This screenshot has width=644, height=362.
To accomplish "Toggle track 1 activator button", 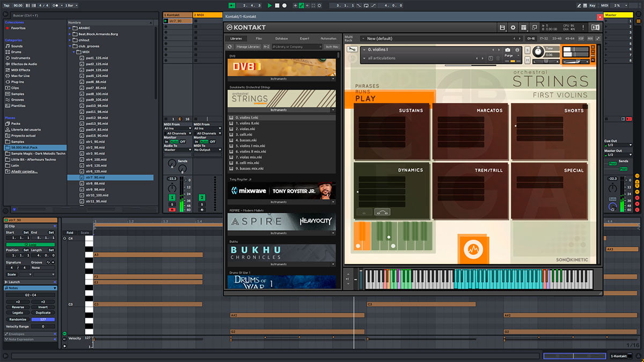I will click(172, 198).
